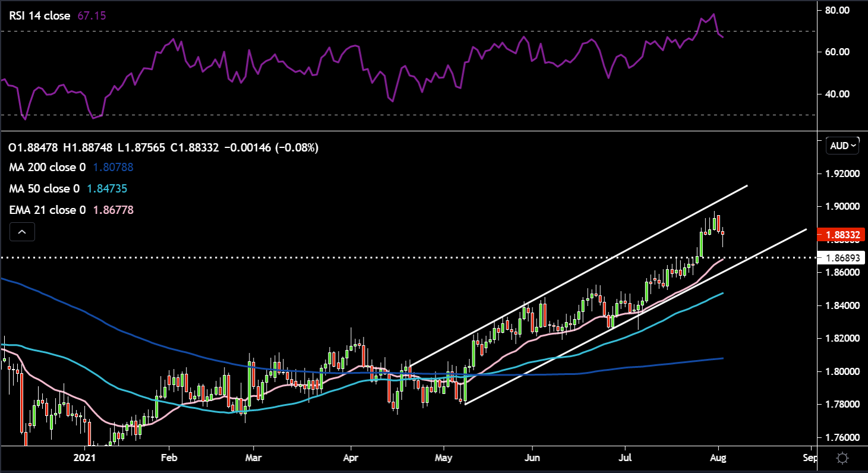868x473 pixels.
Task: Select the RSI 14 close indicator label
Action: (40, 17)
